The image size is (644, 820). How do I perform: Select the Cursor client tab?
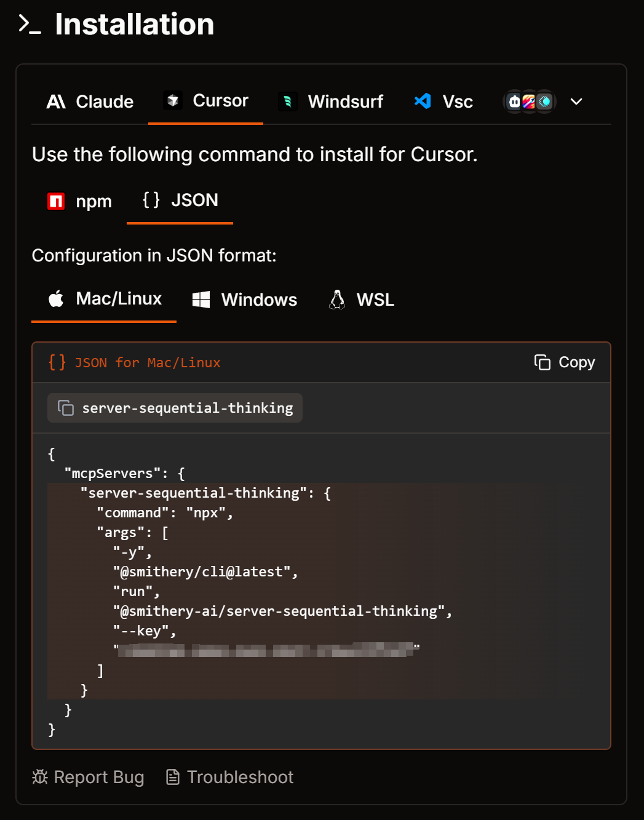tap(205, 101)
